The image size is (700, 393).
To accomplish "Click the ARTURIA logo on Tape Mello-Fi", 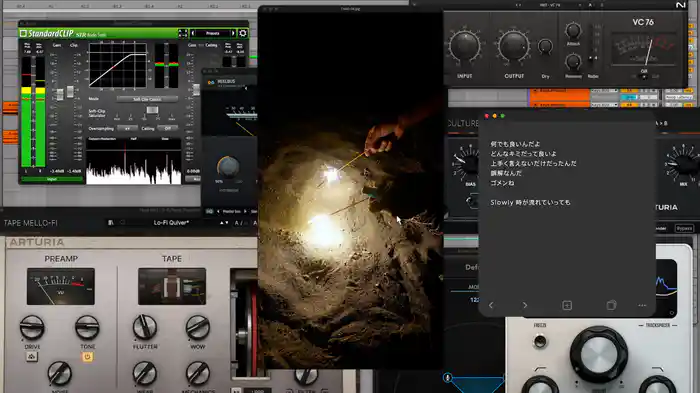I will pos(37,242).
